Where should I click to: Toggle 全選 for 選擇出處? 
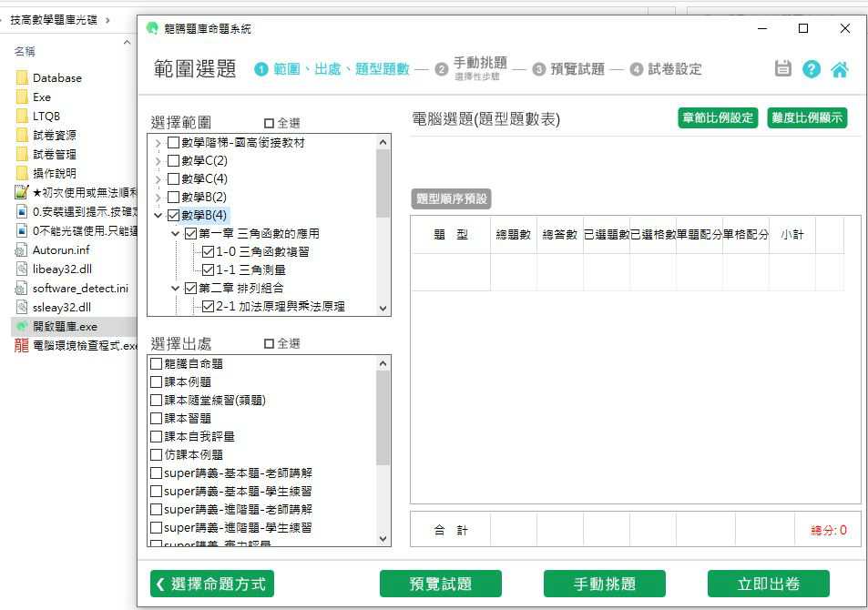tap(269, 344)
